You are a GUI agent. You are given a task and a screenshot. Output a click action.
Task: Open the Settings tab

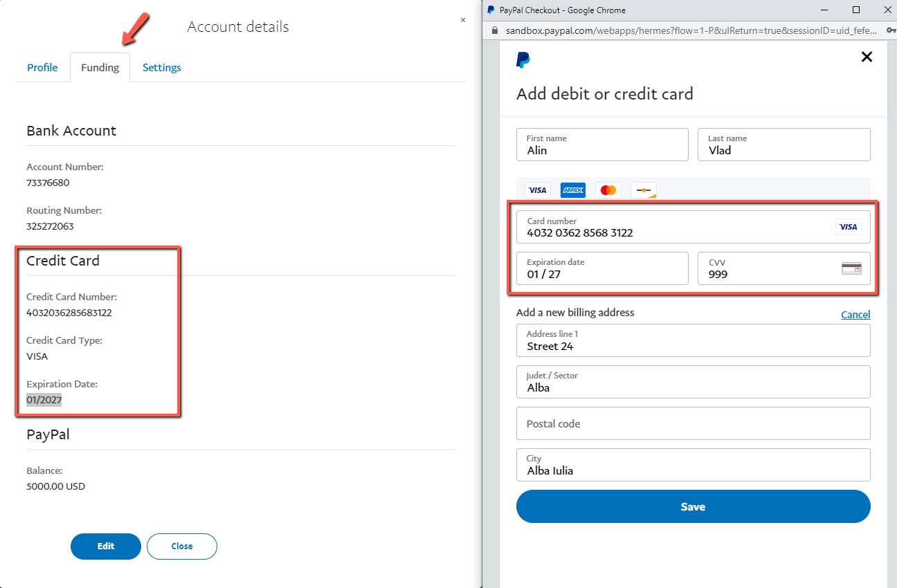(x=162, y=68)
